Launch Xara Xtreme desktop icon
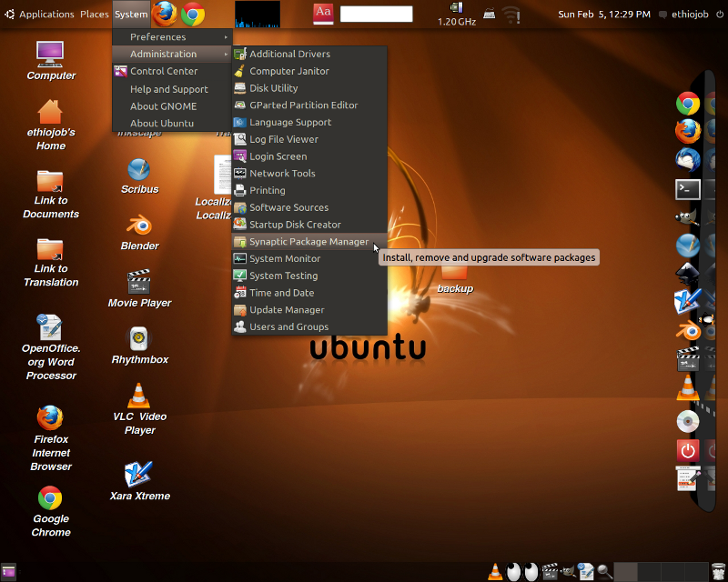 point(139,481)
